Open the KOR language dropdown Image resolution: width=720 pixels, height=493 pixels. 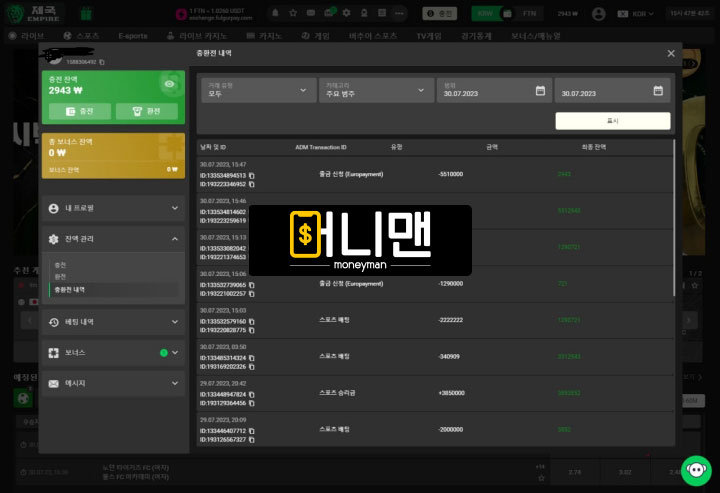[x=636, y=14]
